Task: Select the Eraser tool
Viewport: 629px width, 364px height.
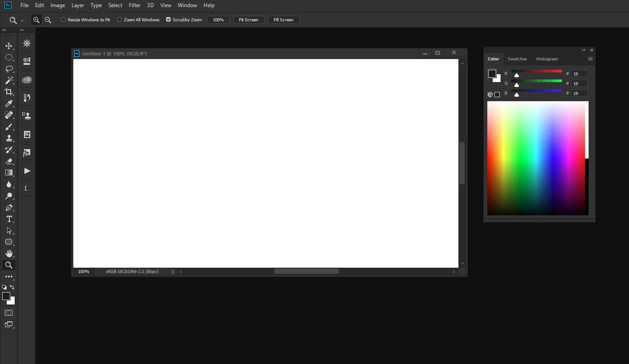Action: point(8,161)
